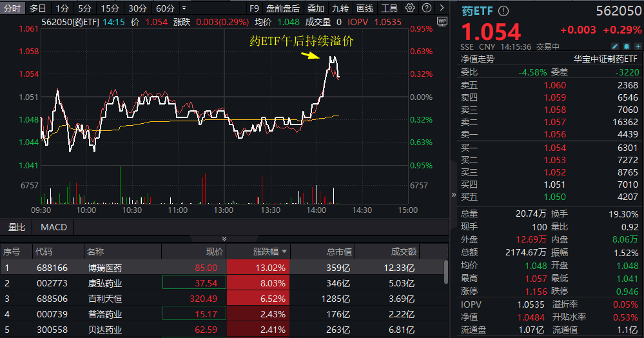The image size is (644, 338).
Task: Toggle the 叠加 overlay option
Action: [315, 8]
